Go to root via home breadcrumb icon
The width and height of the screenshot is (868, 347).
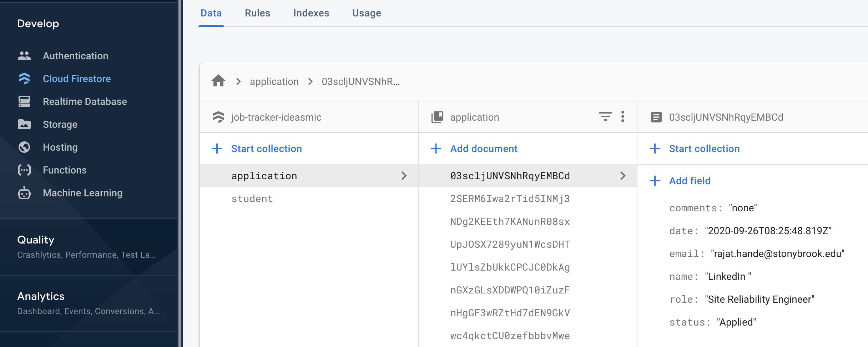click(218, 81)
